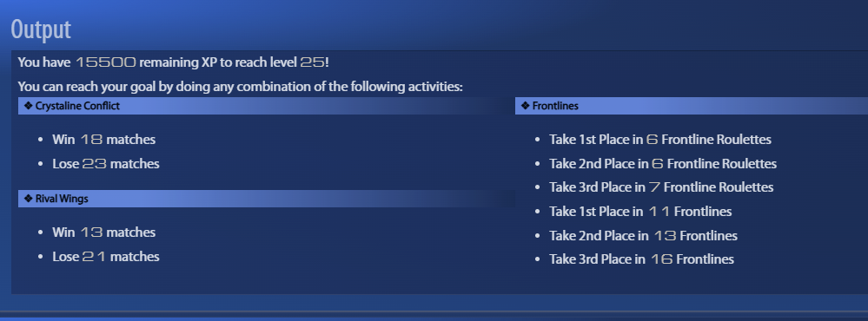
Task: Click Take 1st Place in 6 Frontline Roulettes
Action: [659, 140]
